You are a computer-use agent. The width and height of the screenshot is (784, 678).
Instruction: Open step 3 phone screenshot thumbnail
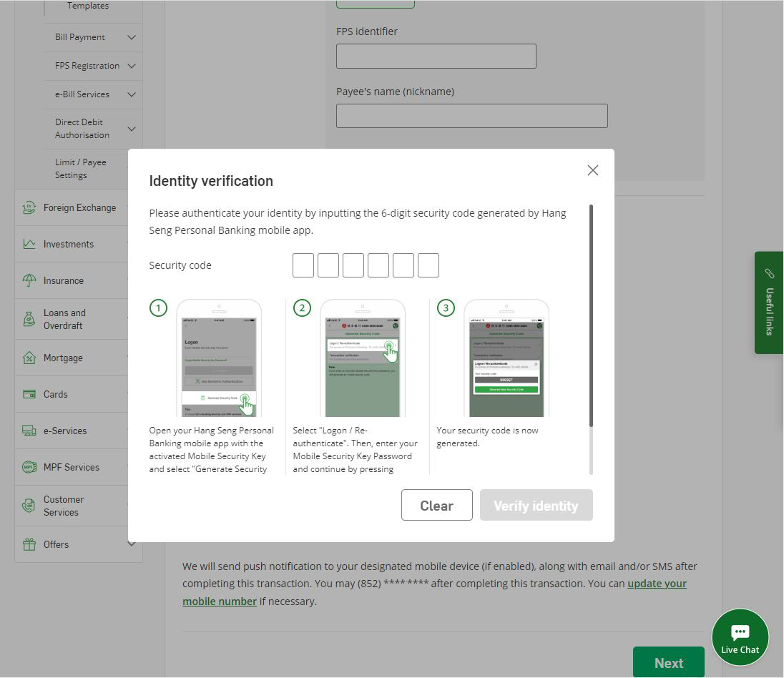(x=506, y=358)
